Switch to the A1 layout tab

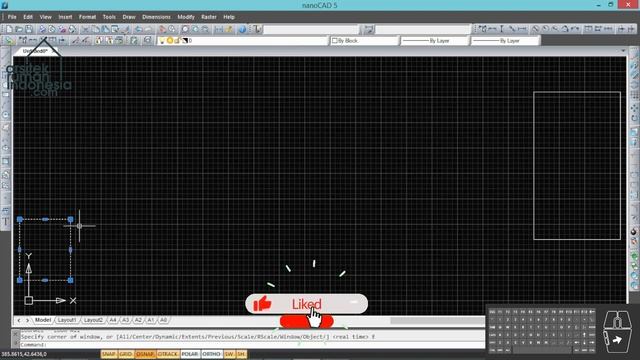tap(151, 320)
